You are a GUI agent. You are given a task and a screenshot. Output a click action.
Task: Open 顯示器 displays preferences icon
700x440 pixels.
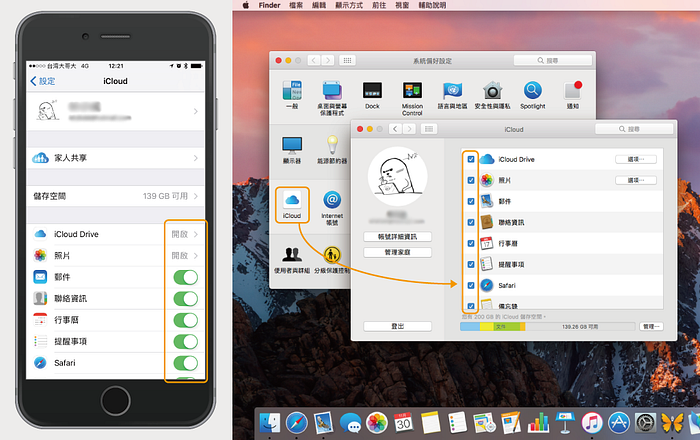click(x=292, y=145)
